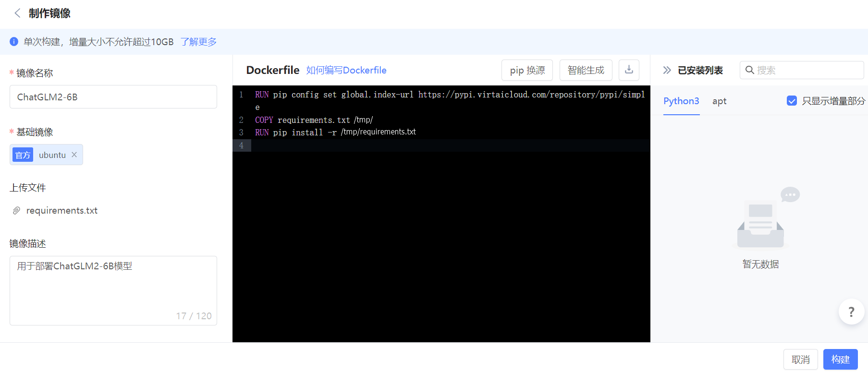Click the 智能生成 button
The image size is (868, 373).
click(586, 70)
